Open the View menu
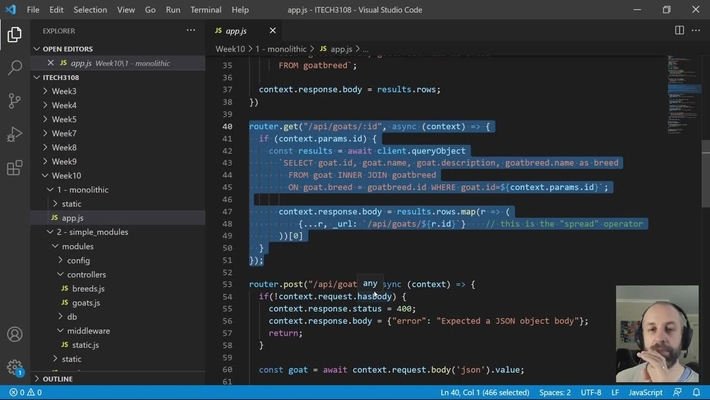The height and width of the screenshot is (400, 710). [x=126, y=10]
